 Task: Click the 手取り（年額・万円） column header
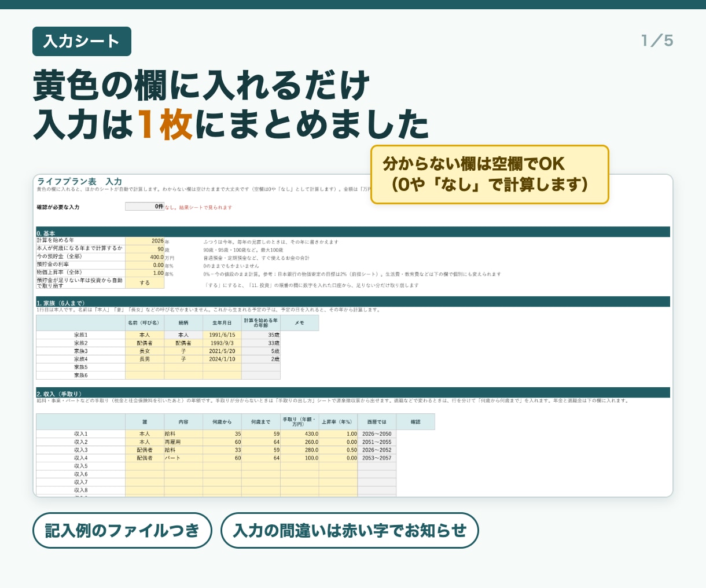tap(300, 422)
